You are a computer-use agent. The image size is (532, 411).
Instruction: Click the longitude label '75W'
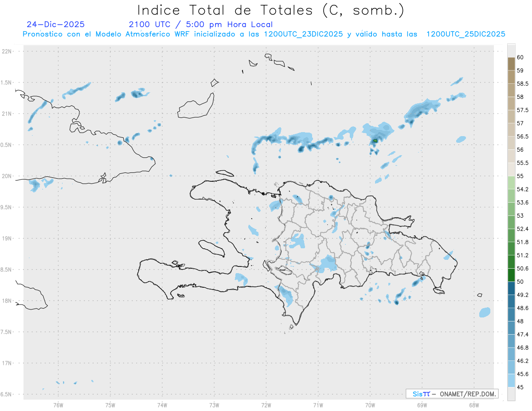(x=110, y=405)
